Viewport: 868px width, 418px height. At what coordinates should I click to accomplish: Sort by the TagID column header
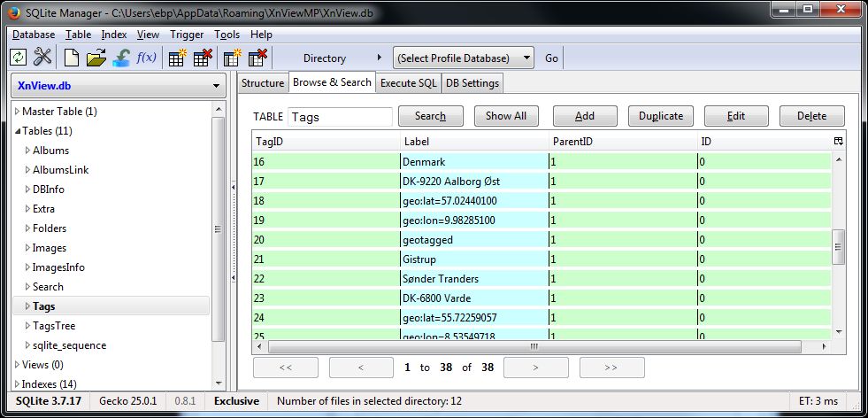pyautogui.click(x=326, y=142)
